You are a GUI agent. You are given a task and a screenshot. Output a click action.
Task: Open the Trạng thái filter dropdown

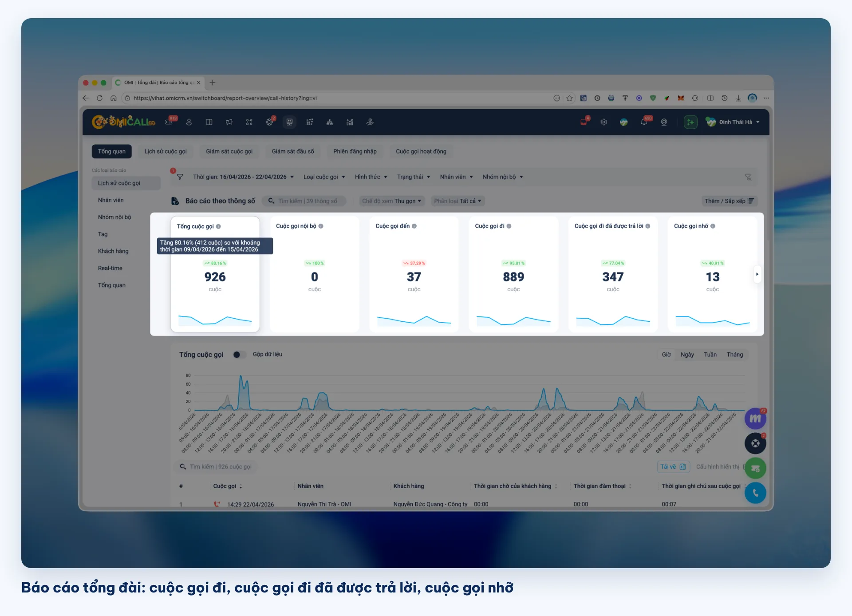pos(414,177)
